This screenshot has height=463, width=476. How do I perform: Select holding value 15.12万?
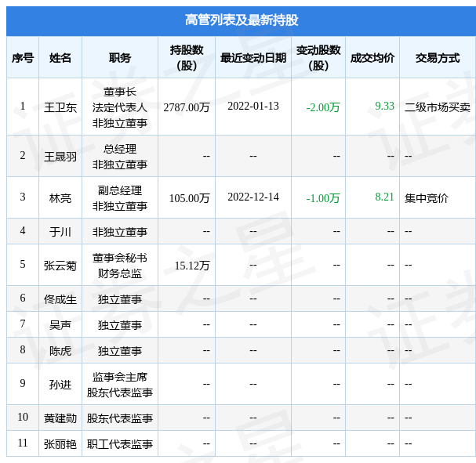pos(192,266)
